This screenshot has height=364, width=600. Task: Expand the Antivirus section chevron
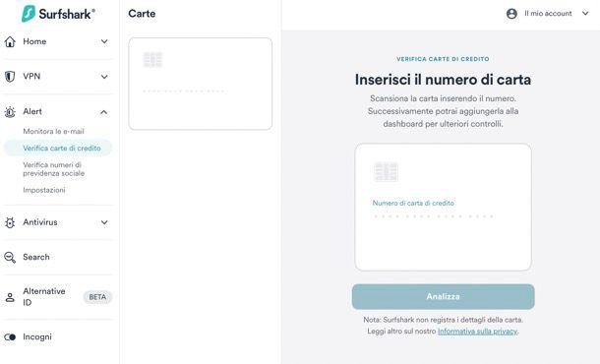[x=104, y=222]
